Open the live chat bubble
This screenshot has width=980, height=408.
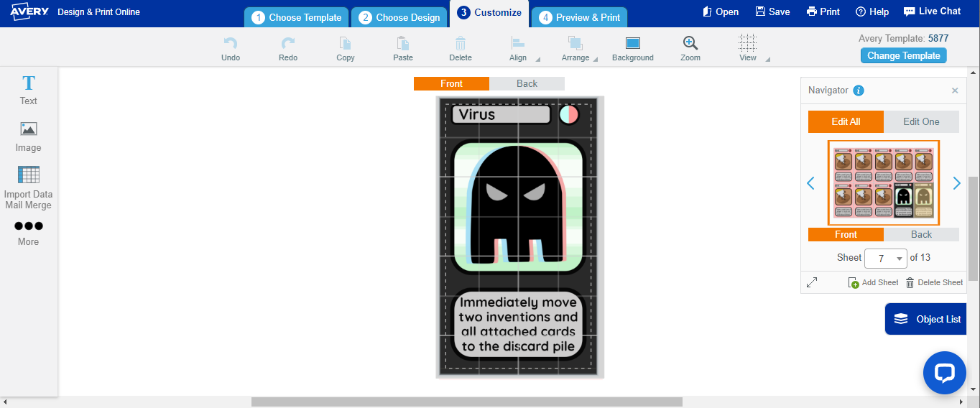tap(944, 373)
